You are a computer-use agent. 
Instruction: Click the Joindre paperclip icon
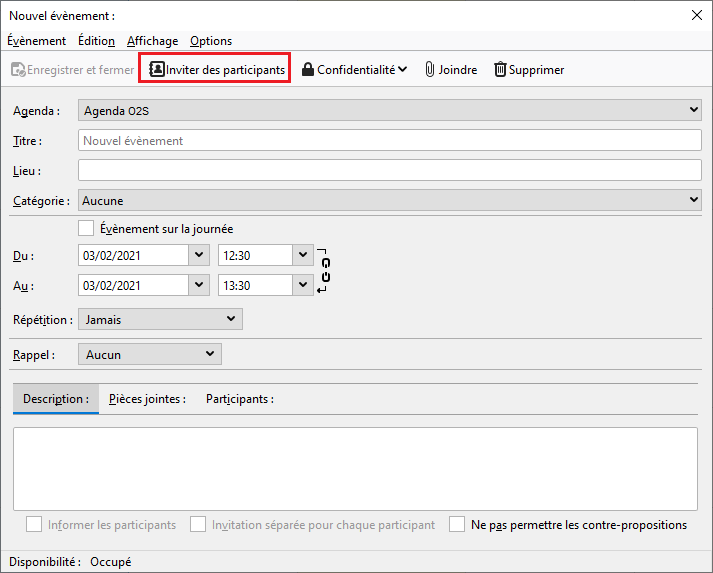pos(430,69)
